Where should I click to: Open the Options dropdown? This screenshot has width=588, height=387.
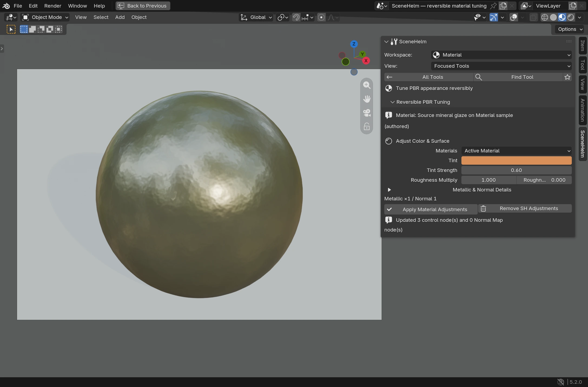(570, 29)
